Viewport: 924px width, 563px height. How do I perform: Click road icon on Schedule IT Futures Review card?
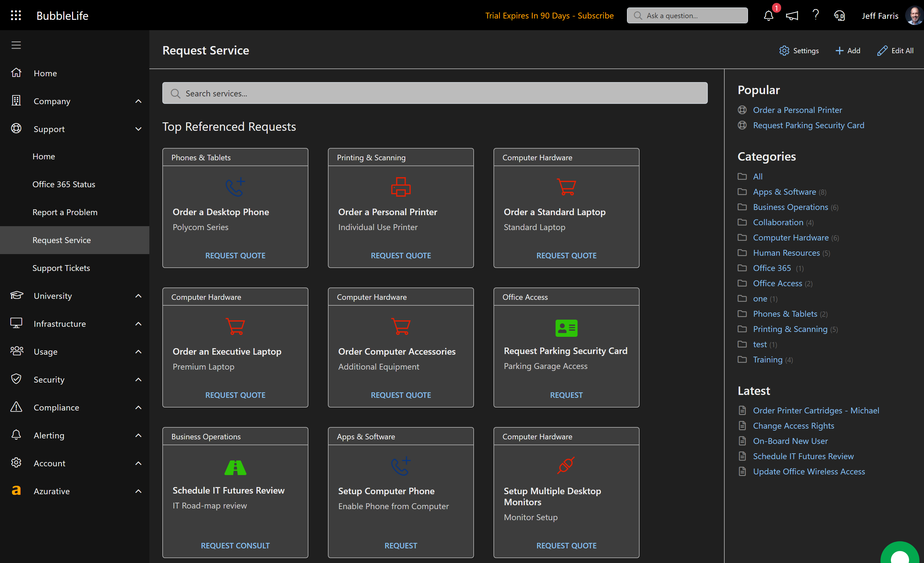pyautogui.click(x=235, y=467)
